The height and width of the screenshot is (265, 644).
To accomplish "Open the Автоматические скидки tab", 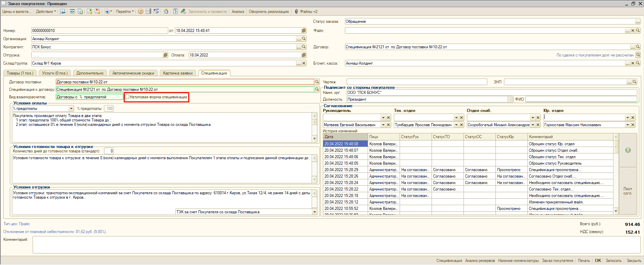I will (x=133, y=73).
